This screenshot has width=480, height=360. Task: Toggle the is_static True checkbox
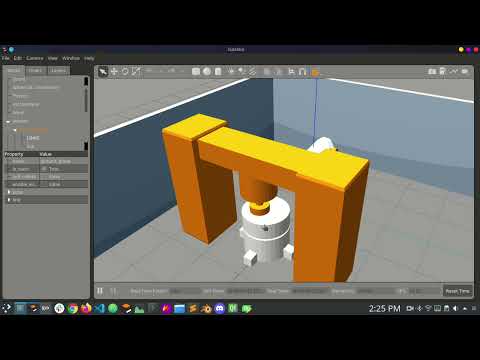point(44,169)
